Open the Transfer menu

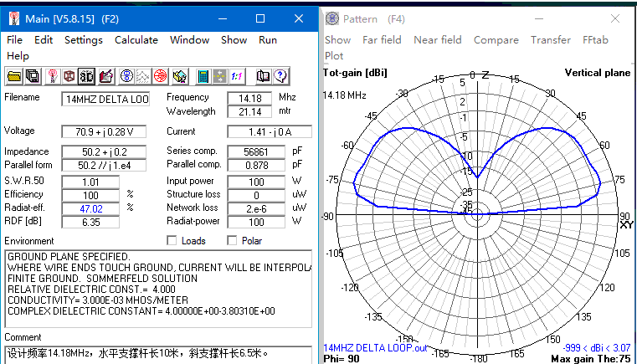(x=551, y=40)
